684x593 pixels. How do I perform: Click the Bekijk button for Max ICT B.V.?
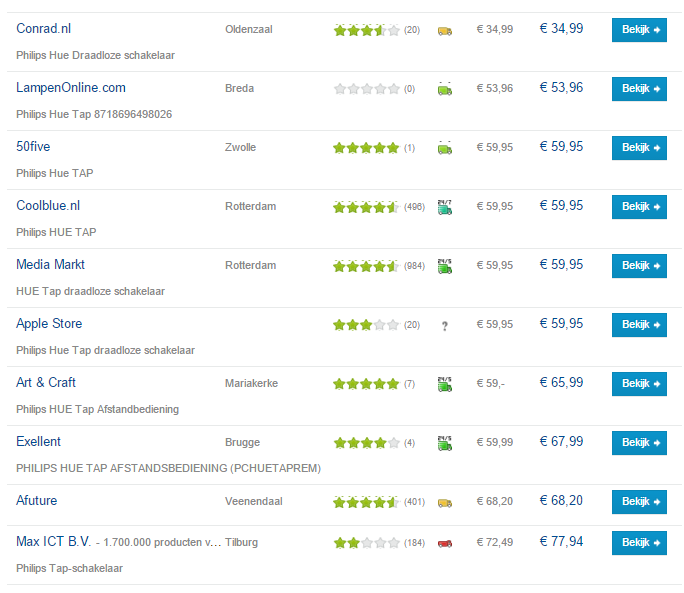(639, 543)
